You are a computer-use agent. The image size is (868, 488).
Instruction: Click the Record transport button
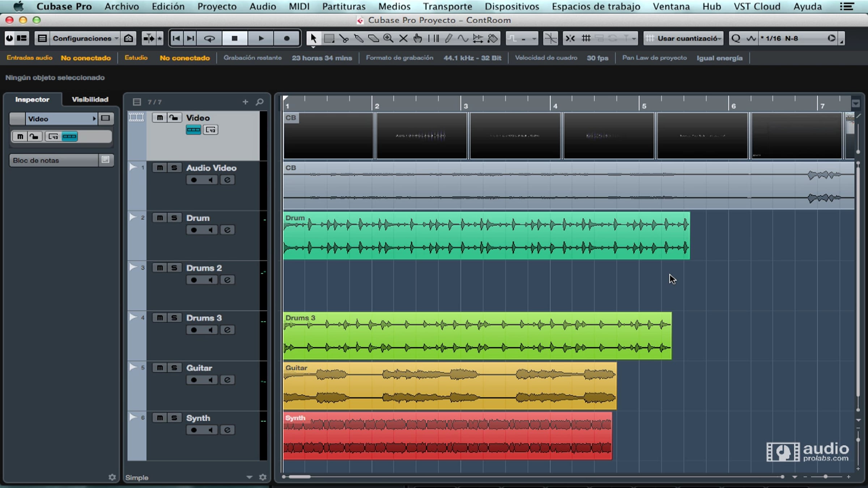coord(286,38)
